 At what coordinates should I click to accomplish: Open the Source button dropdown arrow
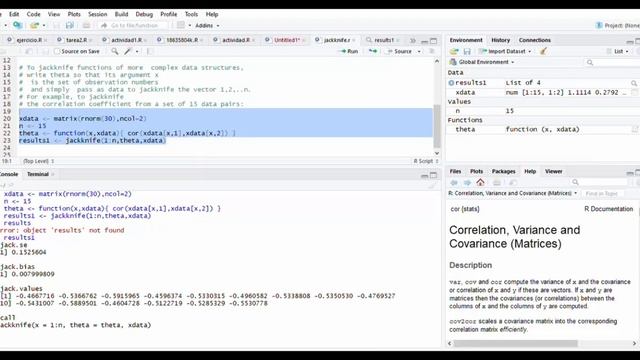(x=419, y=51)
